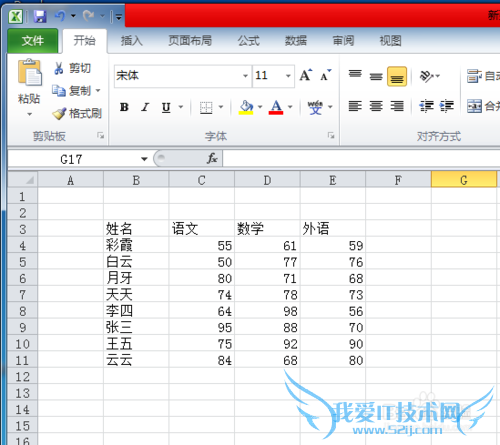The image size is (500, 445).
Task: Align text left
Action: click(x=355, y=106)
